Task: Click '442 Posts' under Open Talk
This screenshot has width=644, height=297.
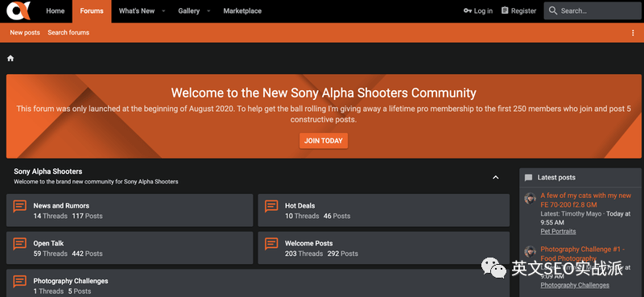Action: (88, 254)
